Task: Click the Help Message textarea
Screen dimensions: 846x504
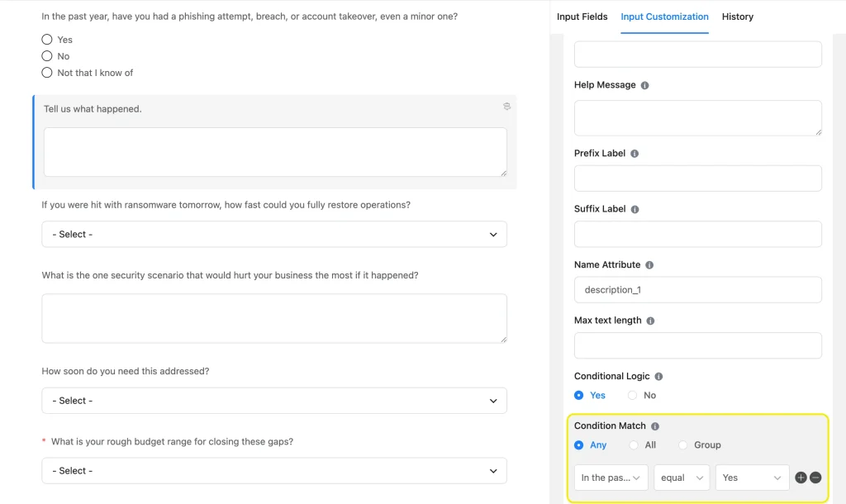Action: point(697,117)
